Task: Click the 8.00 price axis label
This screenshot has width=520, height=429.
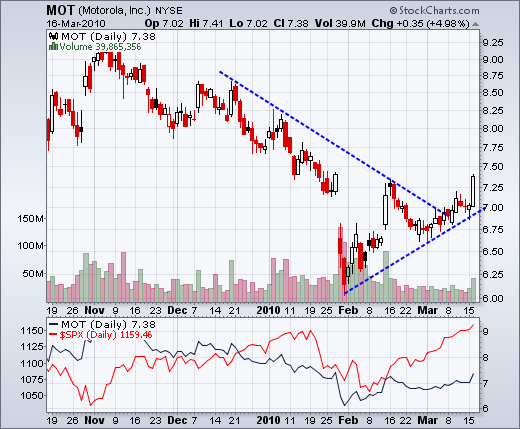Action: [493, 128]
